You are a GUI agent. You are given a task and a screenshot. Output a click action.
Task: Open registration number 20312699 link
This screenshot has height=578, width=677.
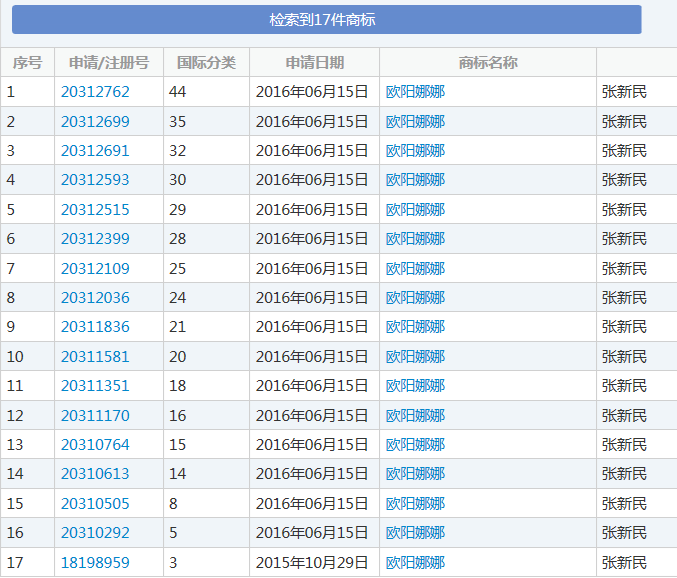[95, 122]
